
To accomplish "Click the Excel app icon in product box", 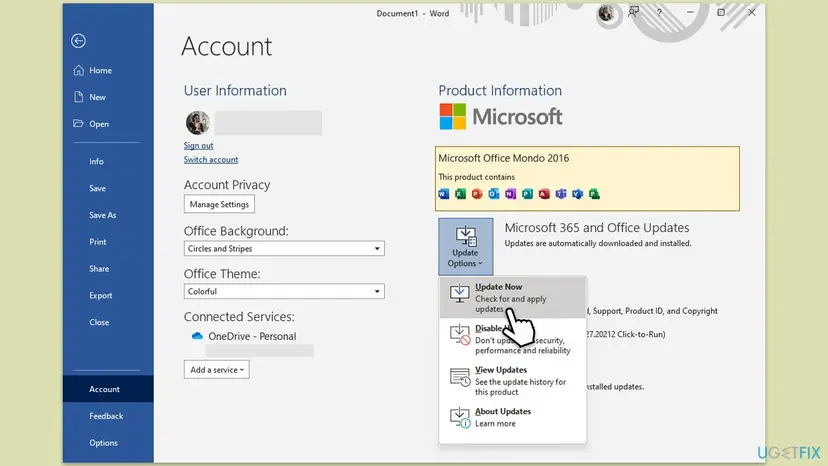I will [460, 194].
